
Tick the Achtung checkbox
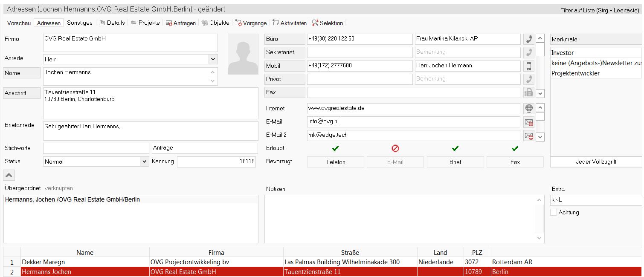pos(554,212)
